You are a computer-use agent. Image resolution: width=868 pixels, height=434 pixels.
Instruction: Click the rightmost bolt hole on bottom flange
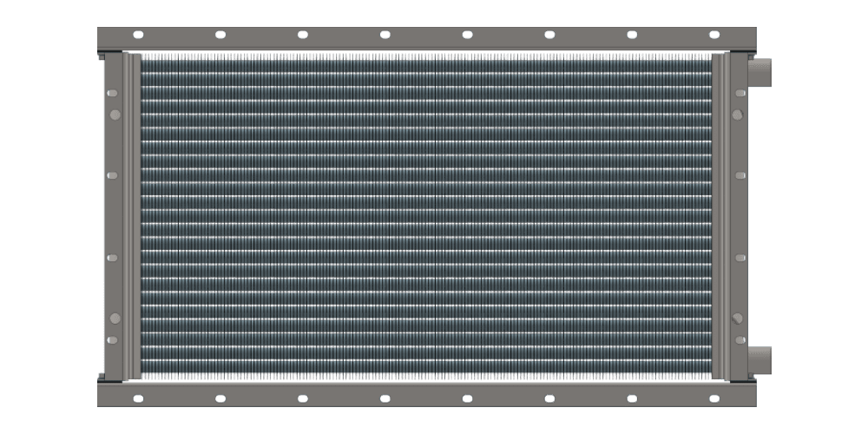coord(714,398)
